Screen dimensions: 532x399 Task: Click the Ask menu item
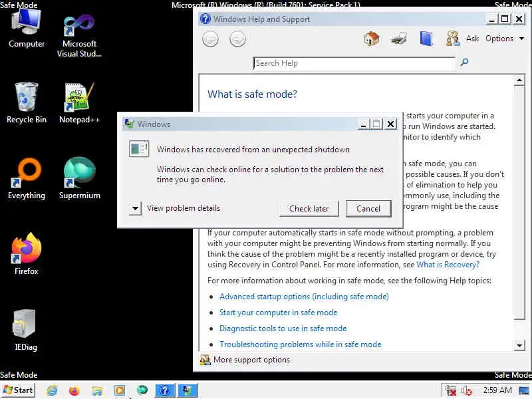tap(472, 39)
